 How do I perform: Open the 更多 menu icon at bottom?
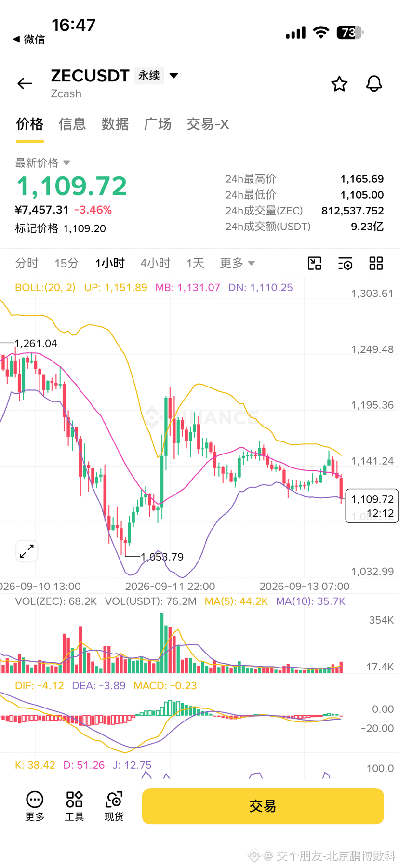click(x=35, y=806)
